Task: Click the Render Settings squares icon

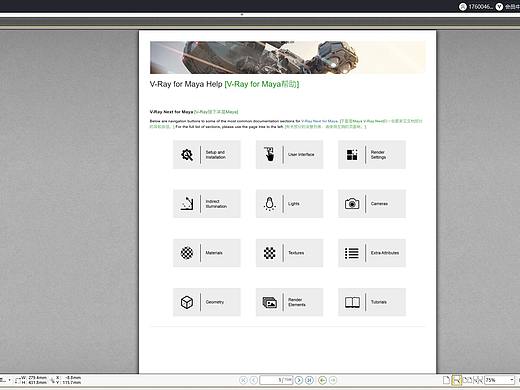Action: 352,155
